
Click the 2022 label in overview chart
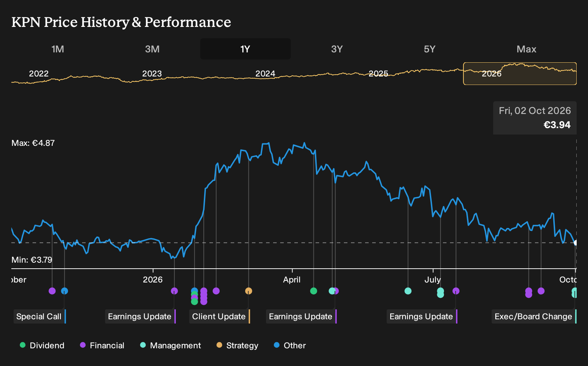[x=39, y=74]
